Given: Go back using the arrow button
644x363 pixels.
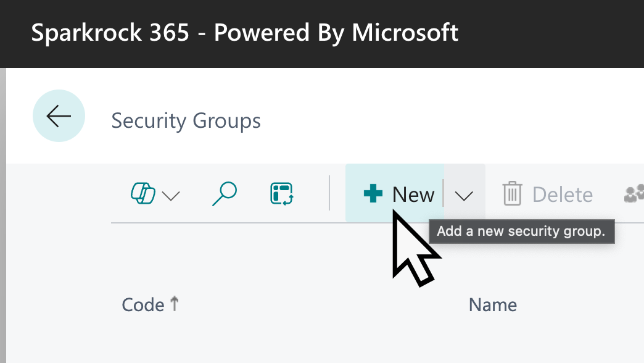Looking at the screenshot, I should click(x=59, y=116).
